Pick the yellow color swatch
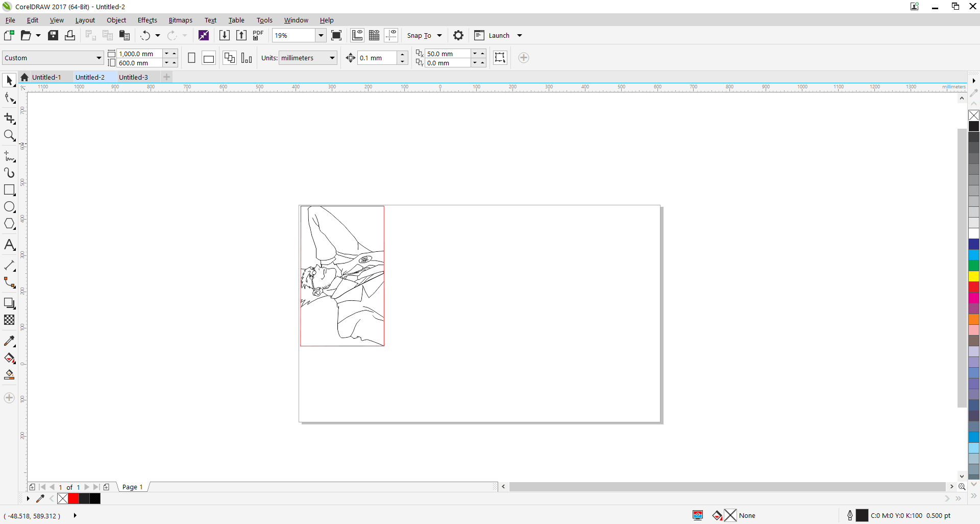 (x=974, y=276)
